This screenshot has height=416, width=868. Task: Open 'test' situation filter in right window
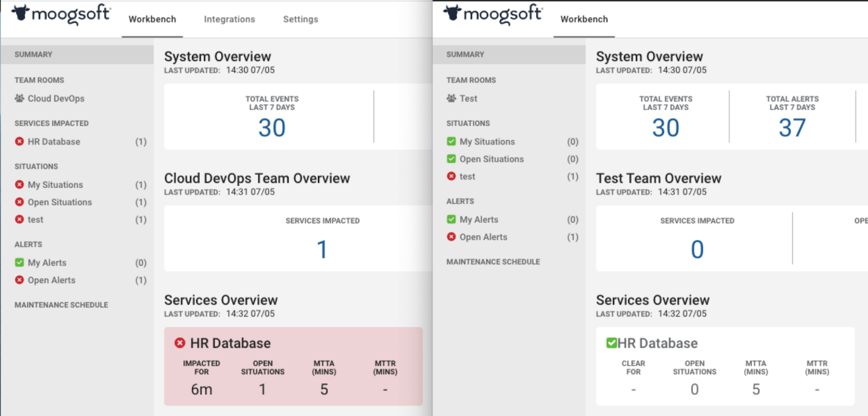pos(467,177)
